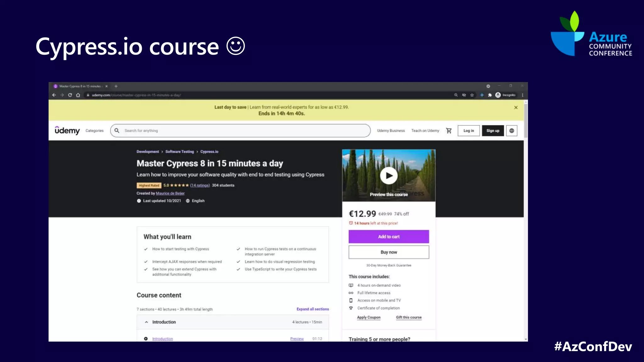Open the shopping cart icon
644x362 pixels.
pyautogui.click(x=449, y=131)
